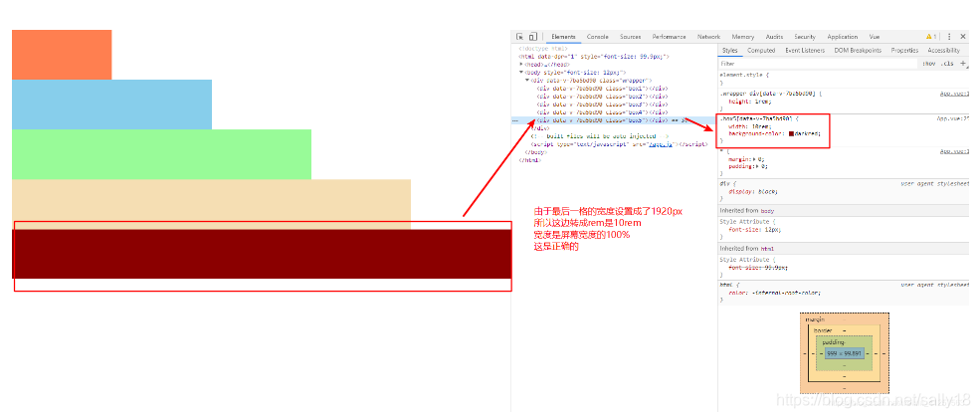Click the sky blue box on the page
980x418 pixels.
click(x=111, y=104)
